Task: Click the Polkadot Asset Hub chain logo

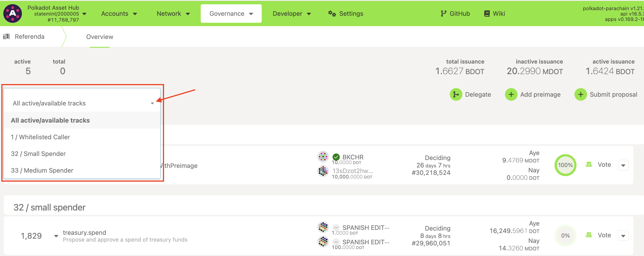Action: 13,14
